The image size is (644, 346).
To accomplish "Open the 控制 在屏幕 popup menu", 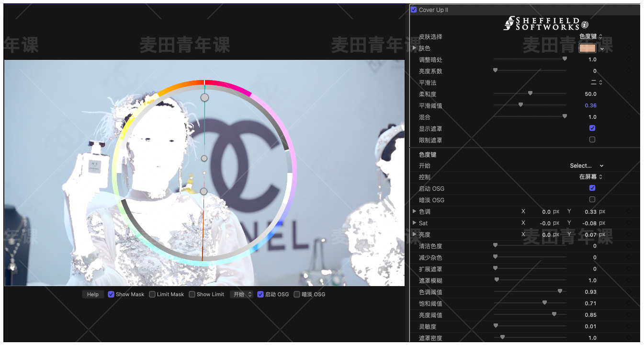I will tap(590, 177).
